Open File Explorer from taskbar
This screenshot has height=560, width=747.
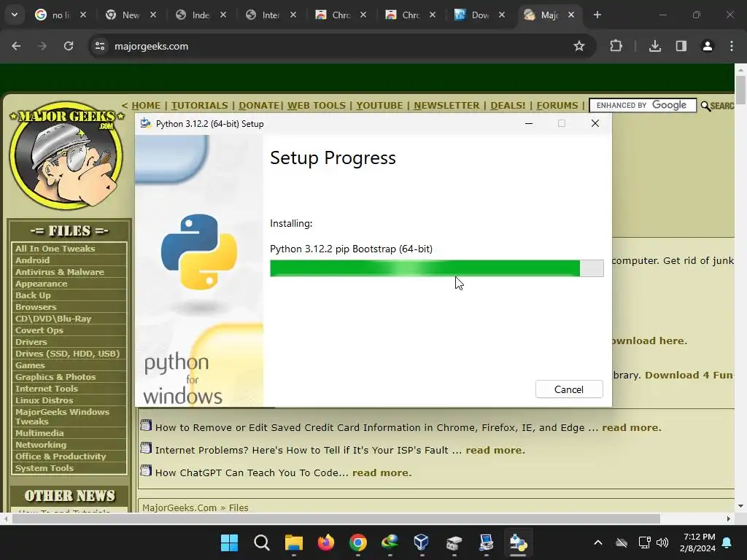294,542
